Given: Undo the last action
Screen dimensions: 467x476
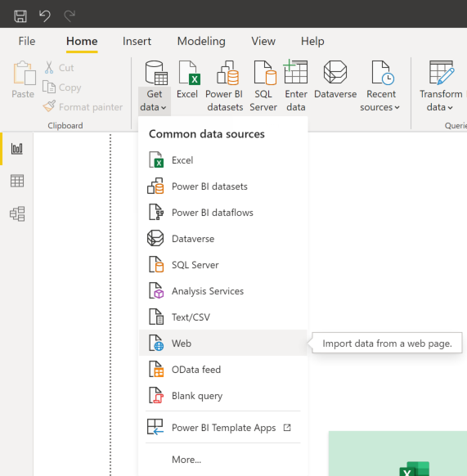Looking at the screenshot, I should click(x=45, y=16).
